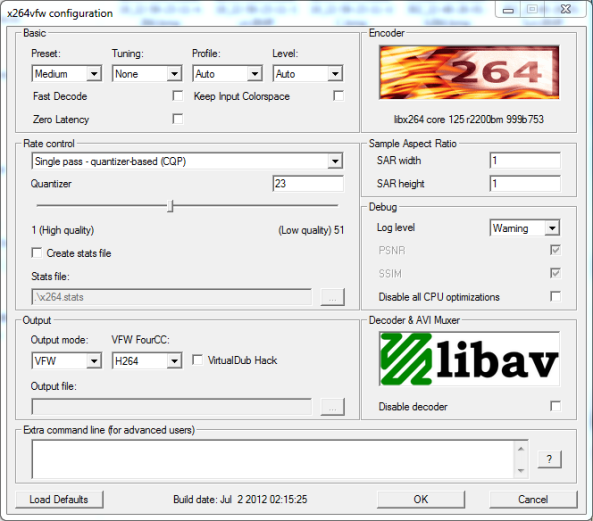Confirm settings with the OK button
Screen dimensions: 593x521
click(421, 499)
